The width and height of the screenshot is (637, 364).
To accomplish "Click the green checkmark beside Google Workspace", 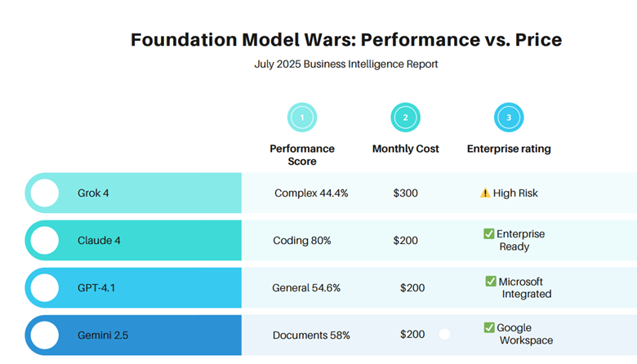I will 488,328.
